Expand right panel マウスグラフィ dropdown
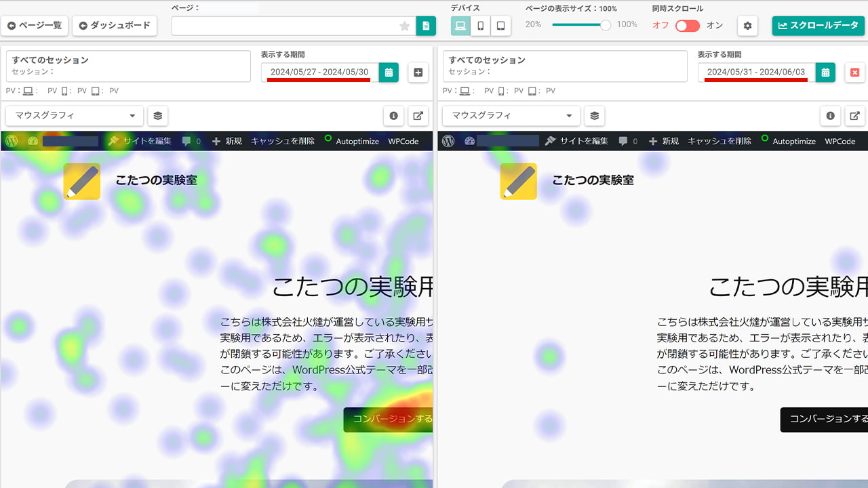 (x=511, y=116)
